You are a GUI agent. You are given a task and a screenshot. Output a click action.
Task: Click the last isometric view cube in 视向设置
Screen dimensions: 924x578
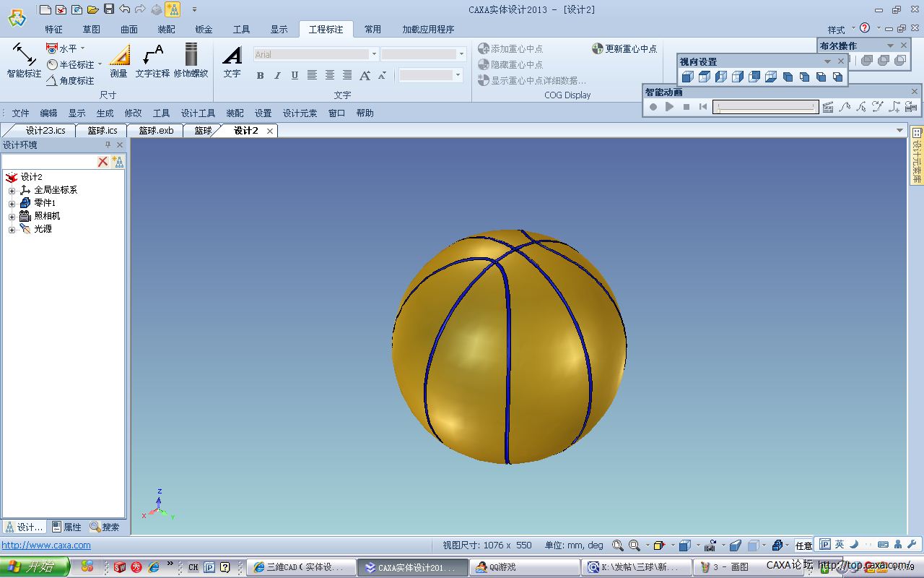(x=837, y=77)
